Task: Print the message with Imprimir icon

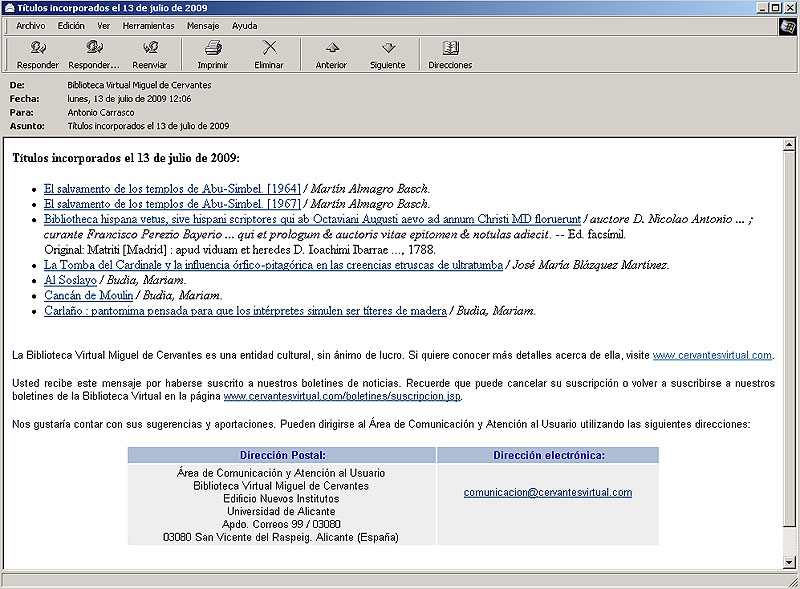Action: (x=213, y=48)
